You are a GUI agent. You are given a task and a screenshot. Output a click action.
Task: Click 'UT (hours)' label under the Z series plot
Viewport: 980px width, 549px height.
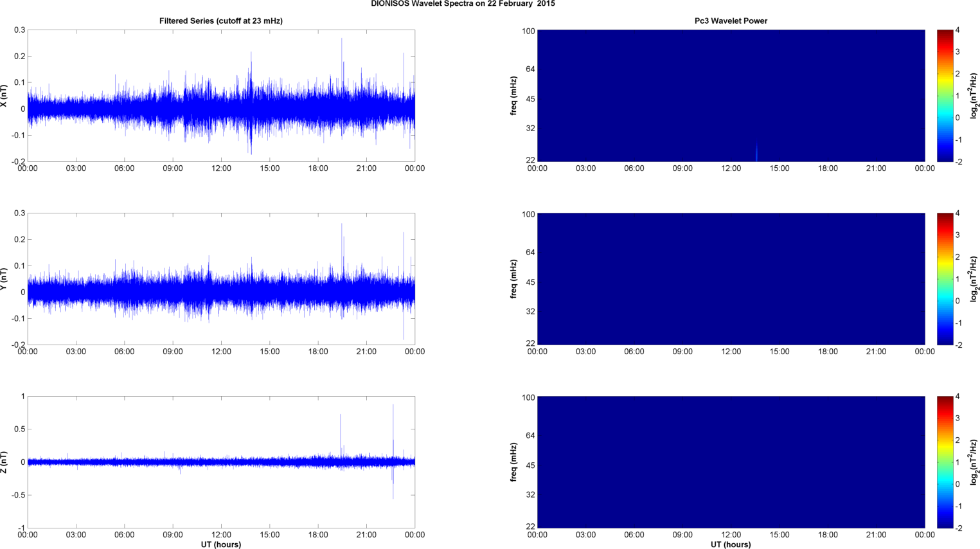tap(221, 544)
